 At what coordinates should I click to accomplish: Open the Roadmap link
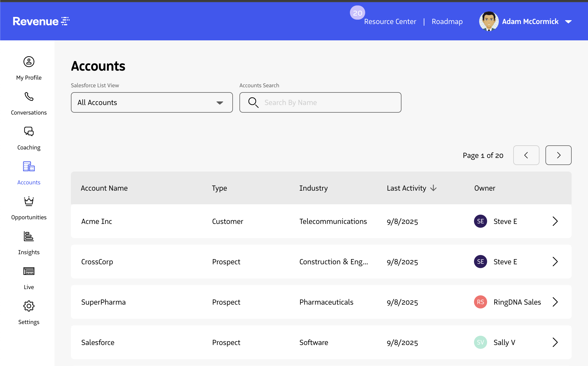pos(447,22)
